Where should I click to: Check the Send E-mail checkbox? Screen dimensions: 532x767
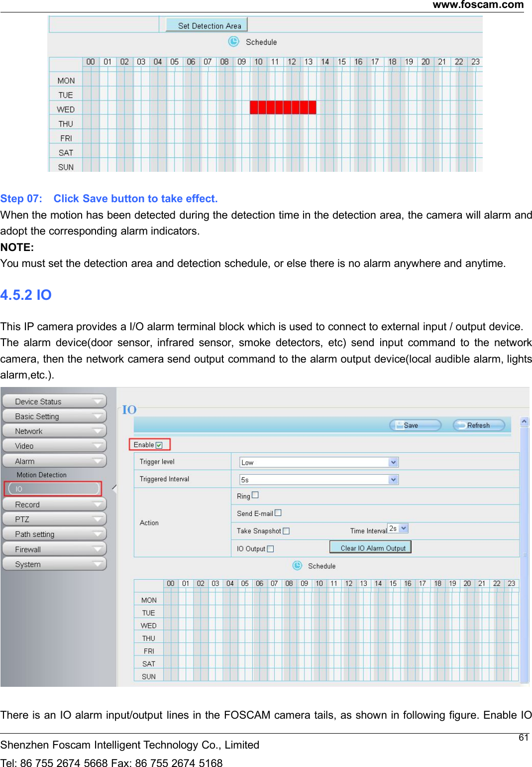pos(278,512)
